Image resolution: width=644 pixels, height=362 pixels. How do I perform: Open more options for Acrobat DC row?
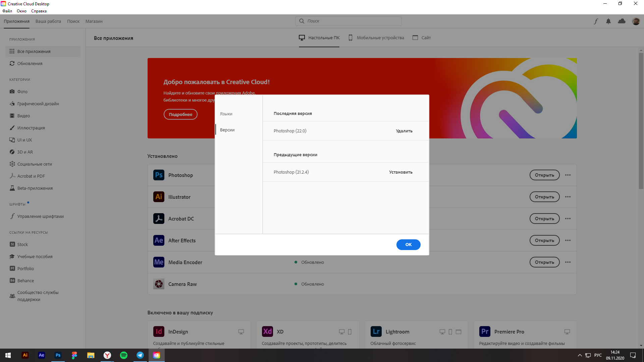point(568,219)
